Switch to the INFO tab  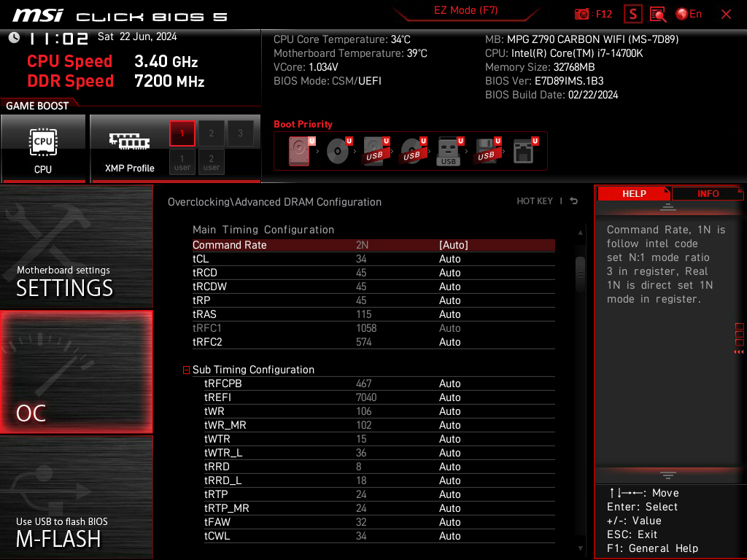point(708,193)
